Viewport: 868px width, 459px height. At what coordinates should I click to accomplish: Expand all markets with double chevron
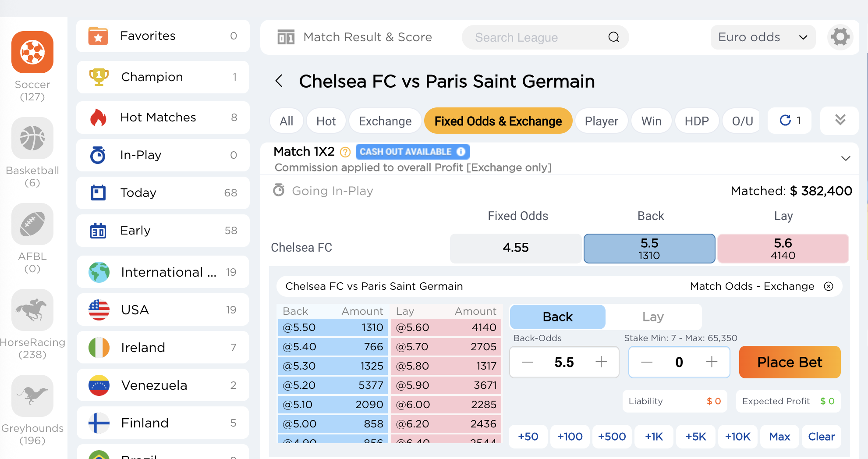click(840, 120)
